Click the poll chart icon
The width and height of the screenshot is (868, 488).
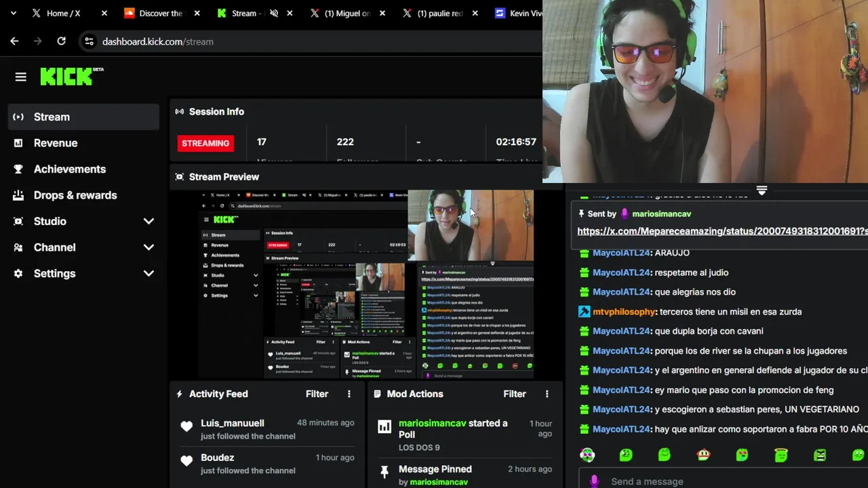tap(384, 426)
